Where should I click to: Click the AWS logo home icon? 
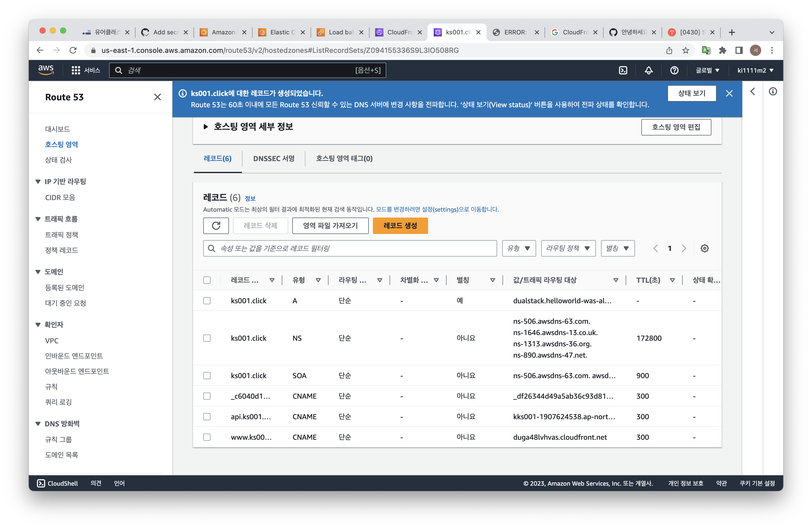coord(46,70)
